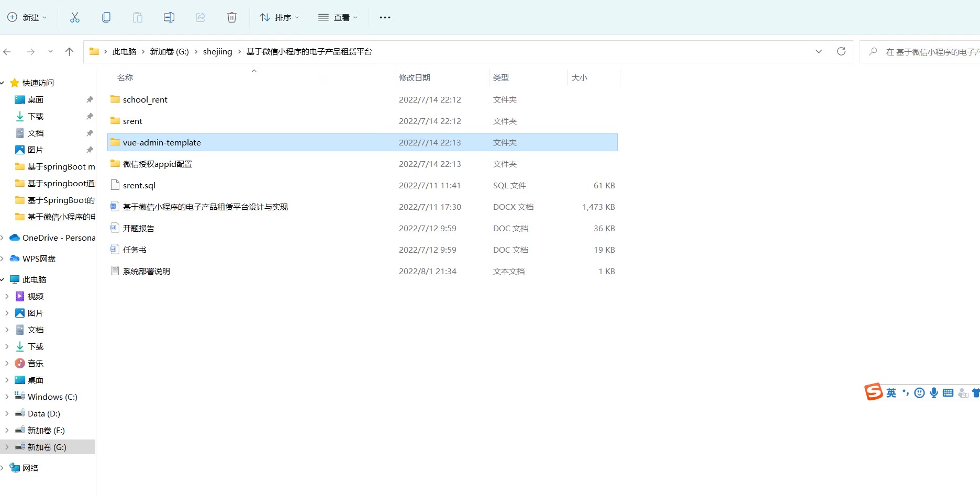Click the Sogou input method S icon
Image resolution: width=980 pixels, height=496 pixels.
tap(873, 392)
